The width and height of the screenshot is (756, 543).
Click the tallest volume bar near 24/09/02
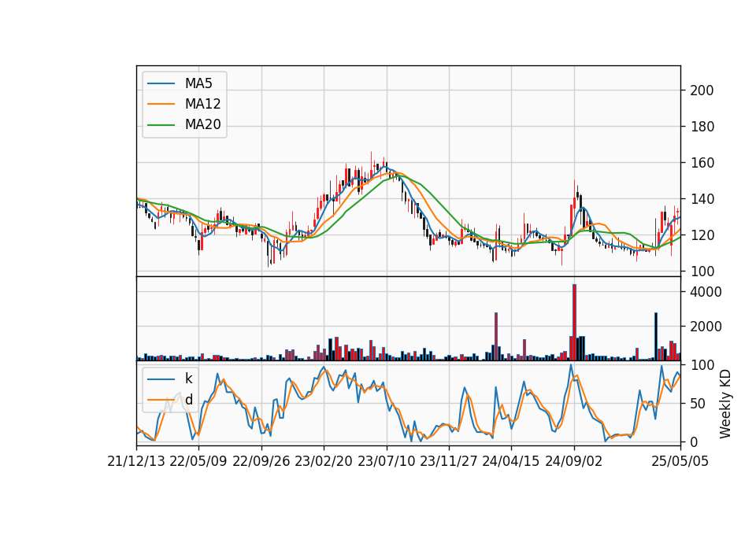(574, 323)
